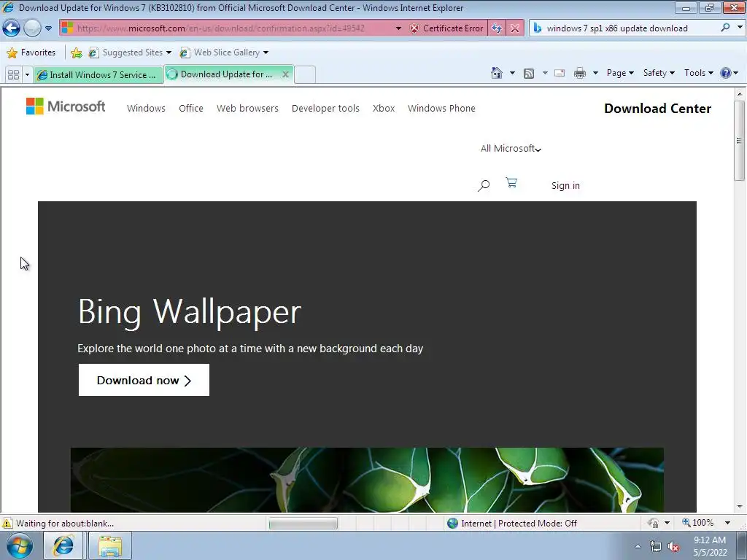The height and width of the screenshot is (560, 747).
Task: Open the Windows Start button
Action: click(x=19, y=545)
